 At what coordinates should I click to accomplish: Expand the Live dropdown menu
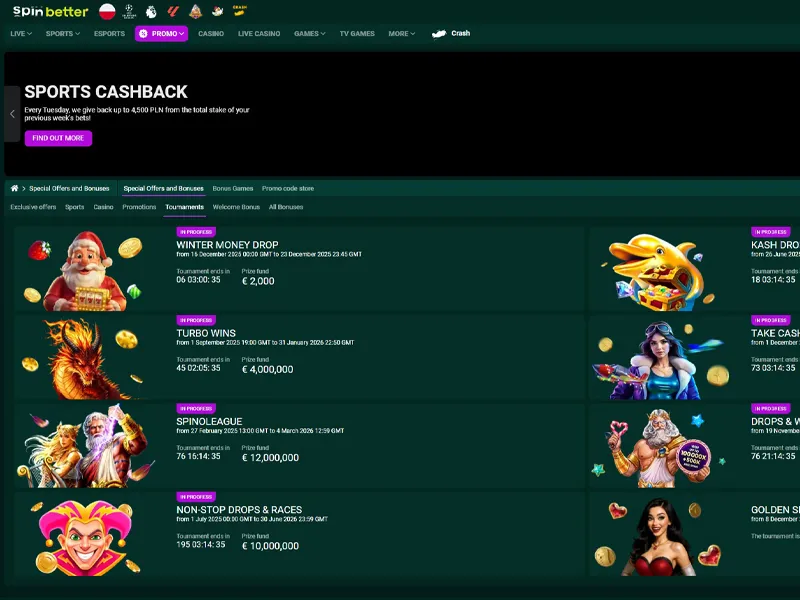tap(21, 33)
